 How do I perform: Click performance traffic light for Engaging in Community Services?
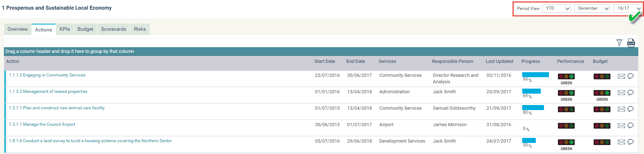(x=566, y=76)
